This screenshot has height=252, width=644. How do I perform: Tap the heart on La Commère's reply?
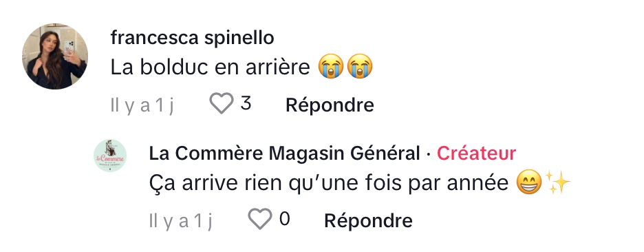pyautogui.click(x=260, y=219)
